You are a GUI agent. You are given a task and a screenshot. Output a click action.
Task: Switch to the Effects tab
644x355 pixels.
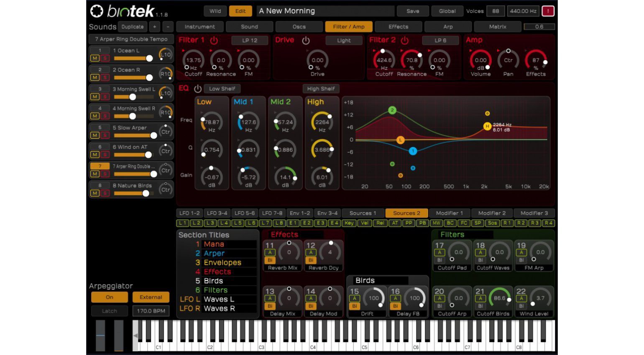click(398, 27)
